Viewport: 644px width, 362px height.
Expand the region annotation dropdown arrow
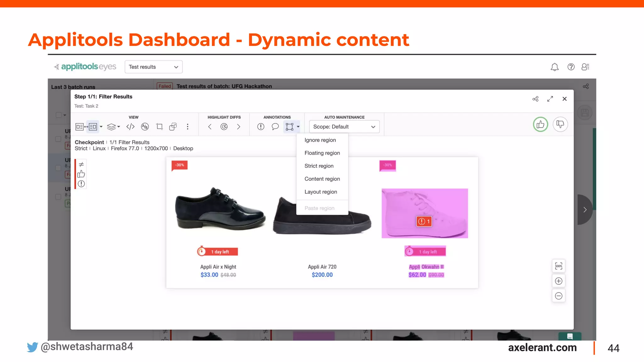click(298, 127)
